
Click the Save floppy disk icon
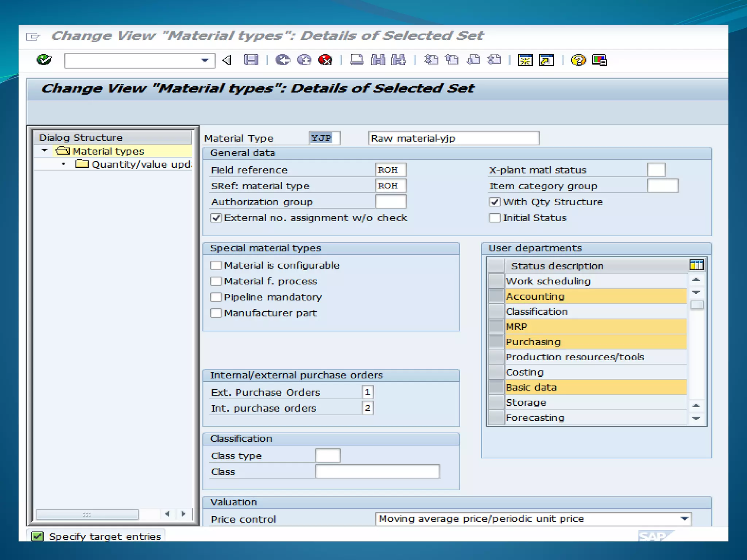point(251,60)
